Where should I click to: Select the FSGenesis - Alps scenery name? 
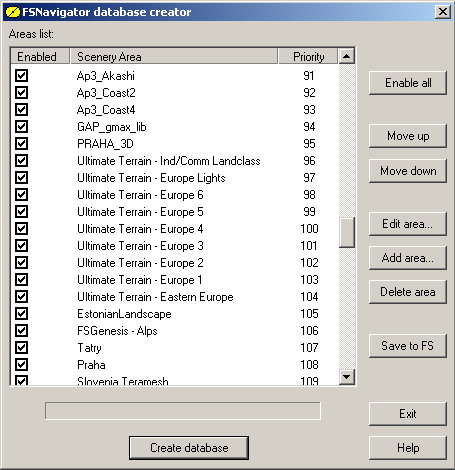click(x=117, y=331)
